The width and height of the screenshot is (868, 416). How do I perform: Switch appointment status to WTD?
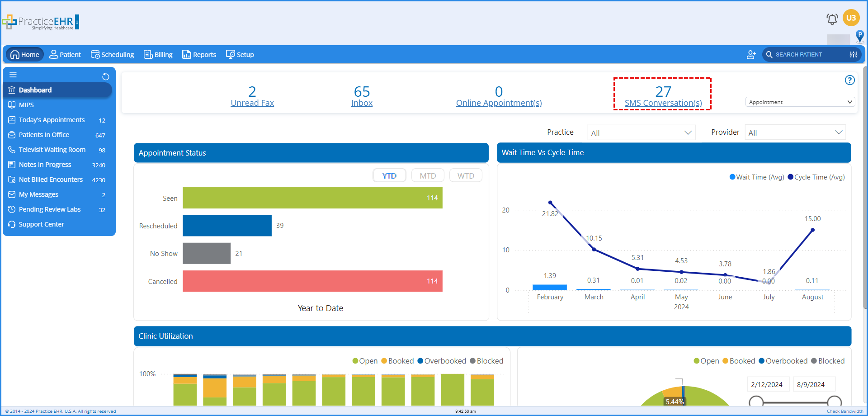click(466, 175)
